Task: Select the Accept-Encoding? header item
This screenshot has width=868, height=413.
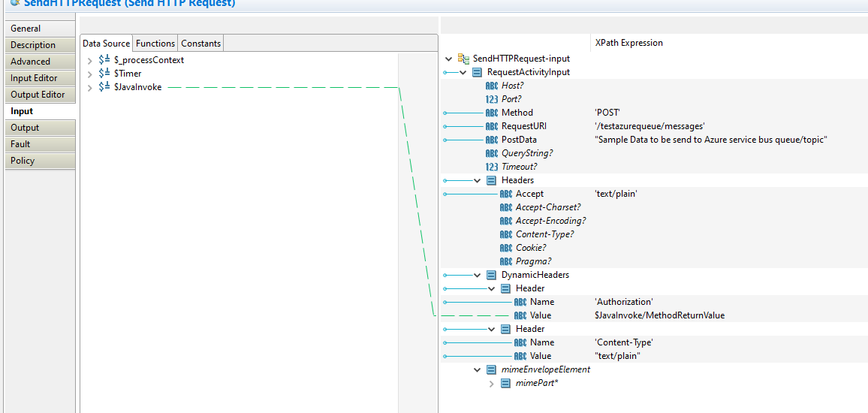Action: pyautogui.click(x=550, y=221)
